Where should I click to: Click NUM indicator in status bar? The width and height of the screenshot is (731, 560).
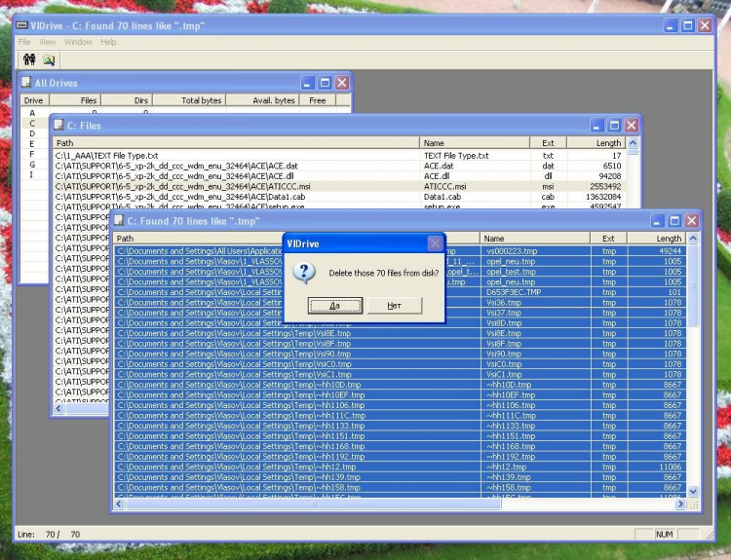[x=664, y=534]
